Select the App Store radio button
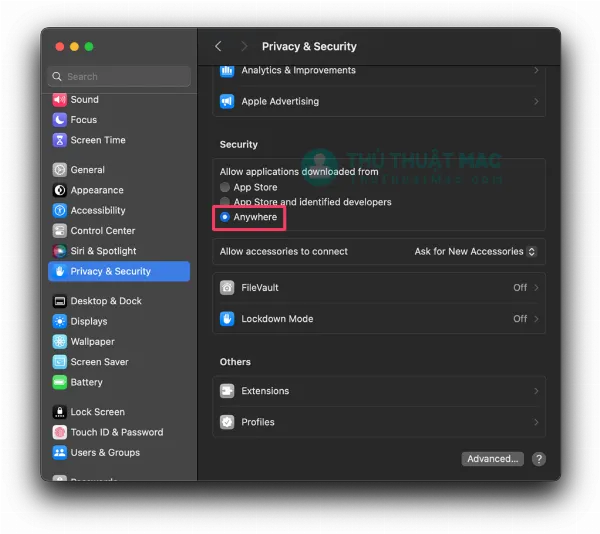The width and height of the screenshot is (600, 534). 225,187
